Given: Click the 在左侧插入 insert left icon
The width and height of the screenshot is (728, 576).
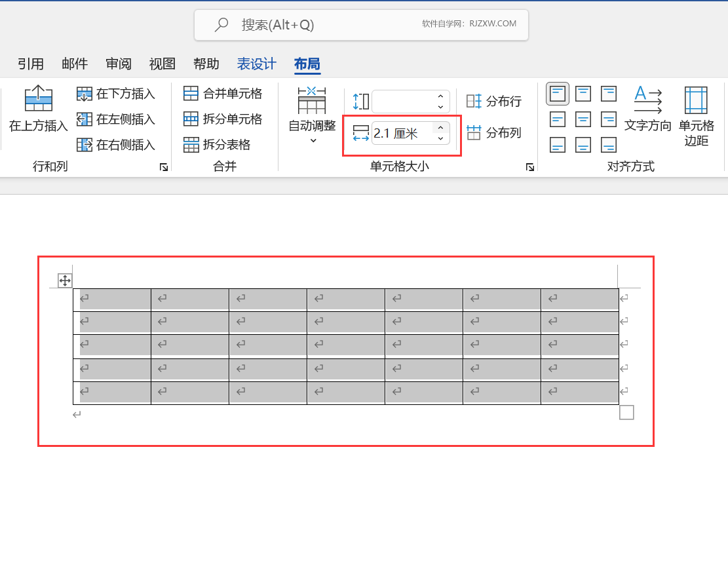Looking at the screenshot, I should (85, 119).
